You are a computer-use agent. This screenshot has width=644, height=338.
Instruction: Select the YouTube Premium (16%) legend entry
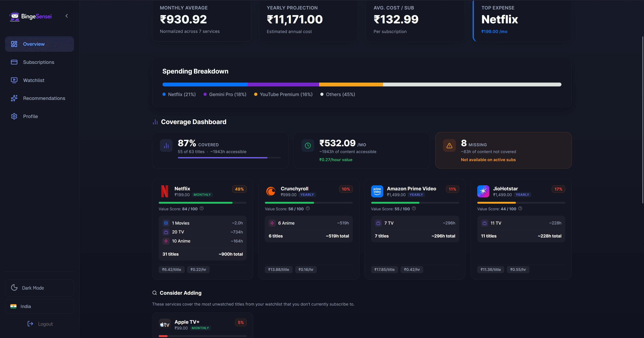coord(283,94)
